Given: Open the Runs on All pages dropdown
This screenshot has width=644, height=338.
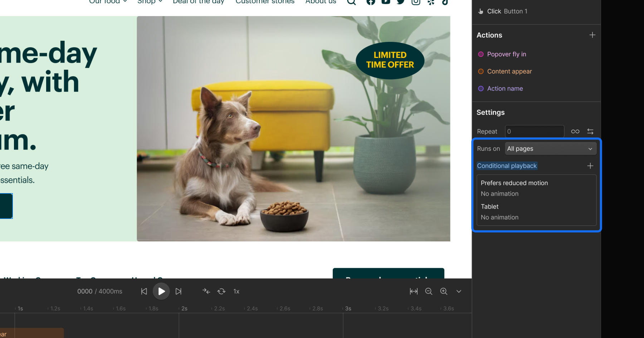Looking at the screenshot, I should tap(551, 149).
